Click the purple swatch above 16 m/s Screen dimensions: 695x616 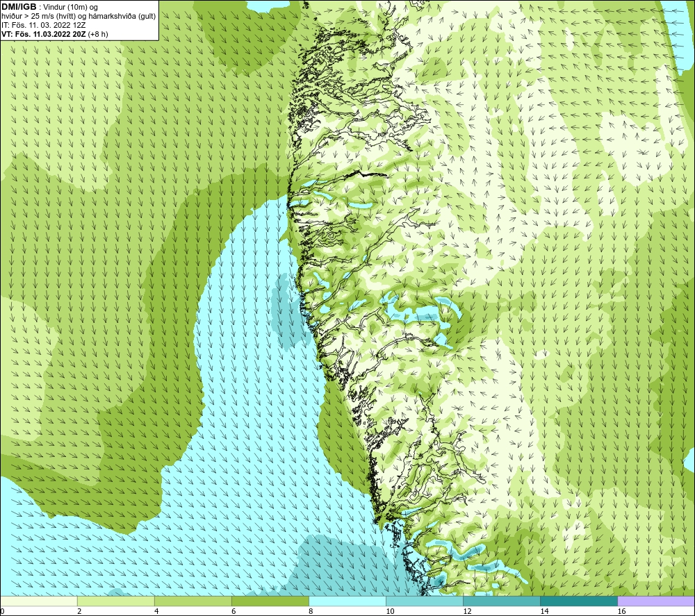pos(656,601)
